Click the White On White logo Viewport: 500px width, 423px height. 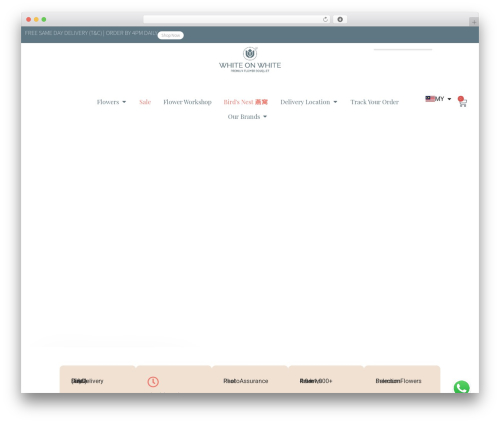pyautogui.click(x=250, y=60)
